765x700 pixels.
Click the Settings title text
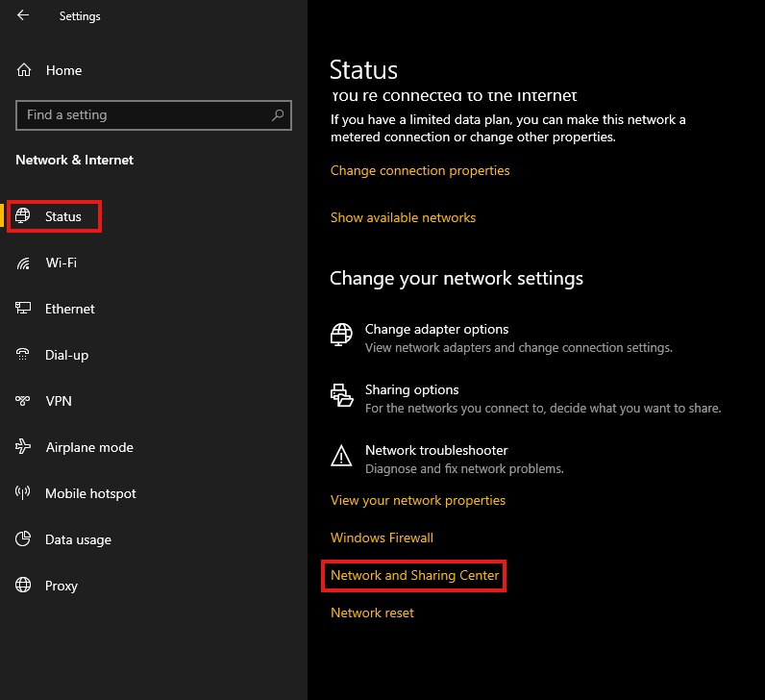click(x=80, y=16)
